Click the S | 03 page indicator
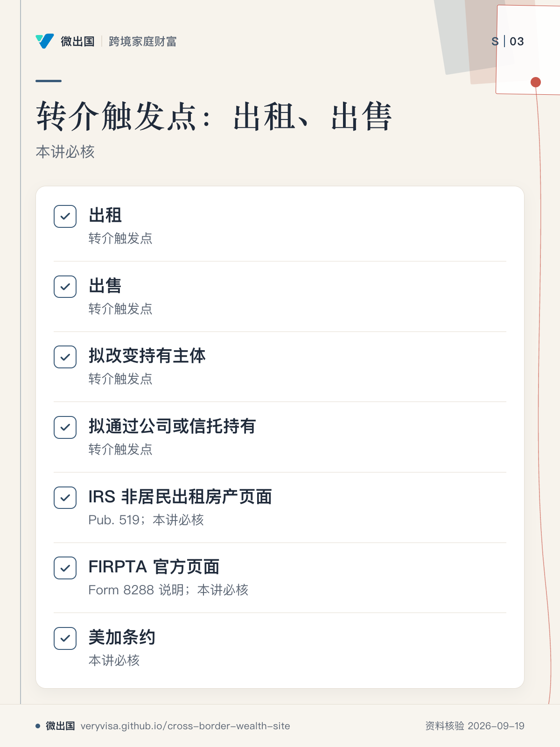 tap(508, 42)
